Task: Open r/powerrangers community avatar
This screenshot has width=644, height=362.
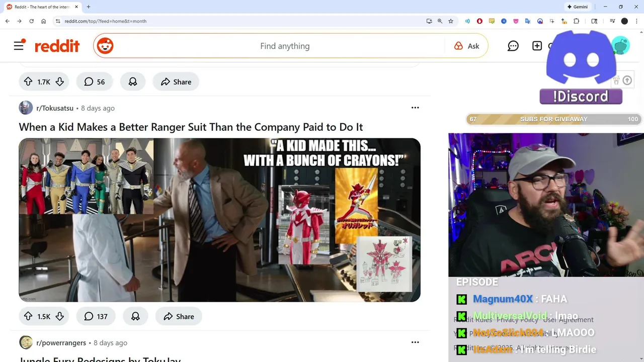Action: pyautogui.click(x=26, y=342)
